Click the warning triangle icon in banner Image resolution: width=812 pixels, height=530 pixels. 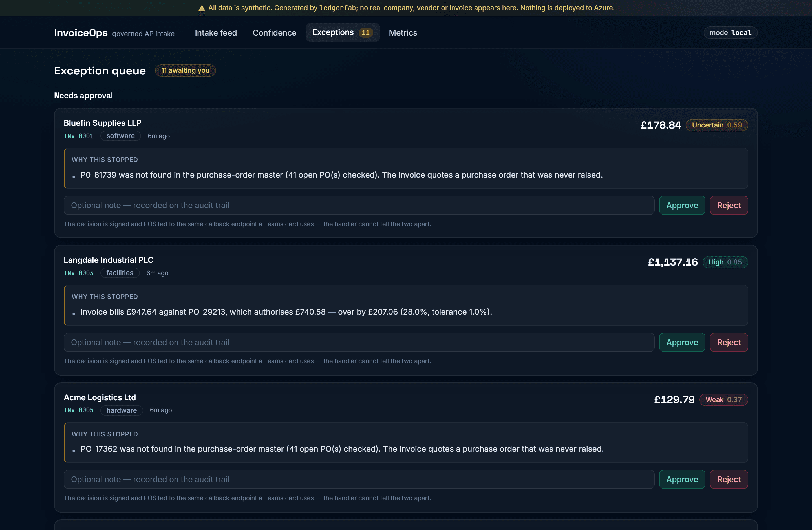point(202,8)
